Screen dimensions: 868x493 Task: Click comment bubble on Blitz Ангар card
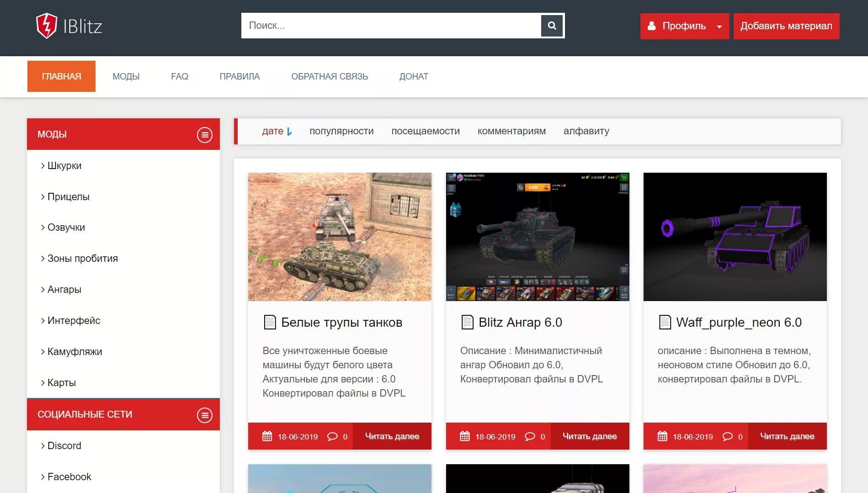530,436
